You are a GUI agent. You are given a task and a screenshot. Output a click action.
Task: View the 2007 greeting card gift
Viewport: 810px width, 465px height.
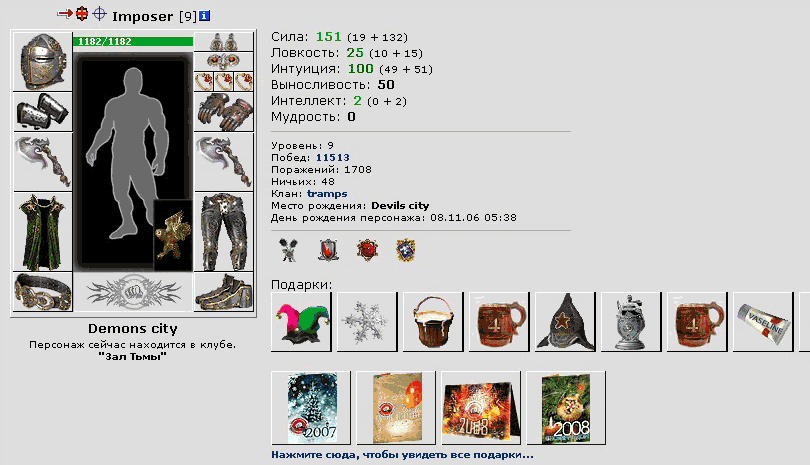tap(311, 408)
